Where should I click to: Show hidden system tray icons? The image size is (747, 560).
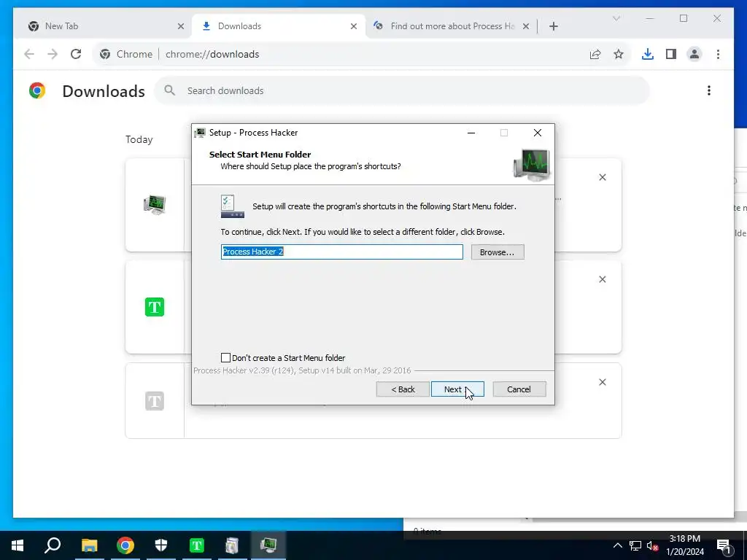click(617, 545)
